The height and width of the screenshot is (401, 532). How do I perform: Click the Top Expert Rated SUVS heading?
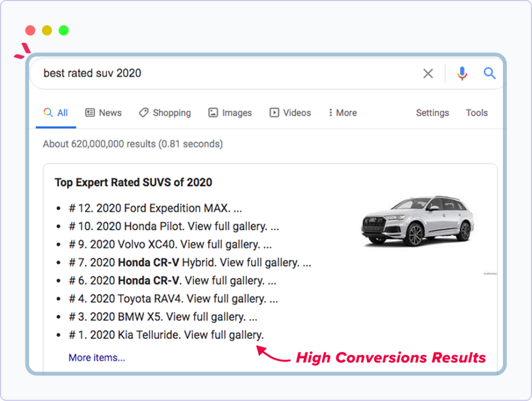pos(134,183)
